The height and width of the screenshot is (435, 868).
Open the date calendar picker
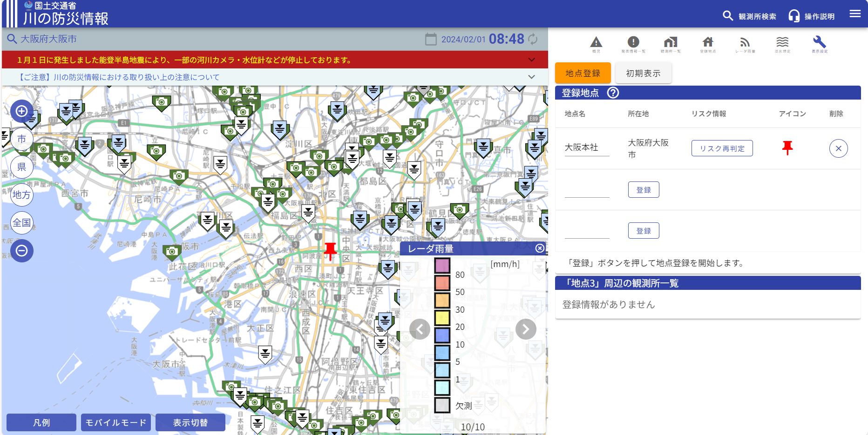[431, 39]
